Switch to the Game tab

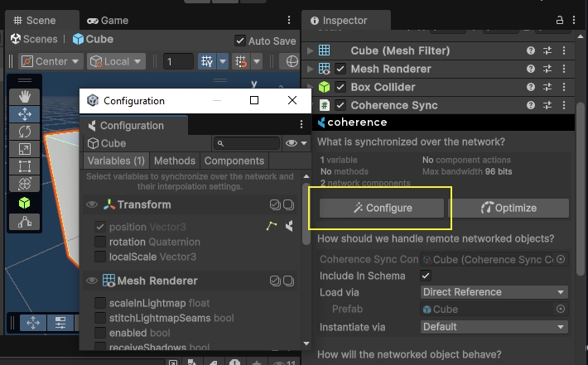tap(108, 20)
